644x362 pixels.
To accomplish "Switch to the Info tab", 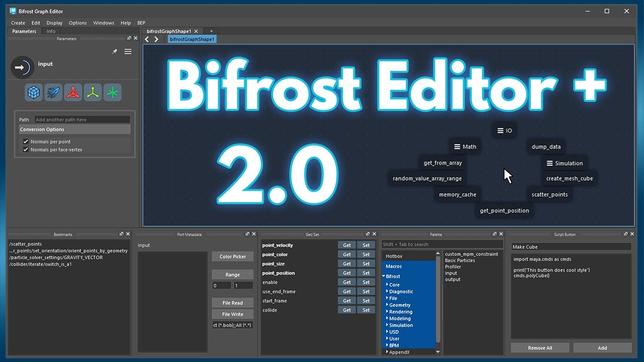I will coord(51,31).
